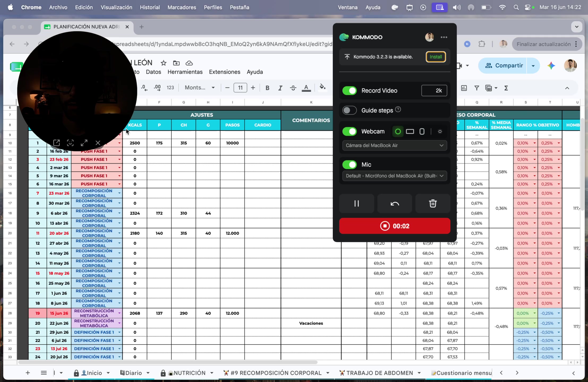This screenshot has height=382, width=588.
Task: Restart recording with the undo arrow icon
Action: coord(395,203)
